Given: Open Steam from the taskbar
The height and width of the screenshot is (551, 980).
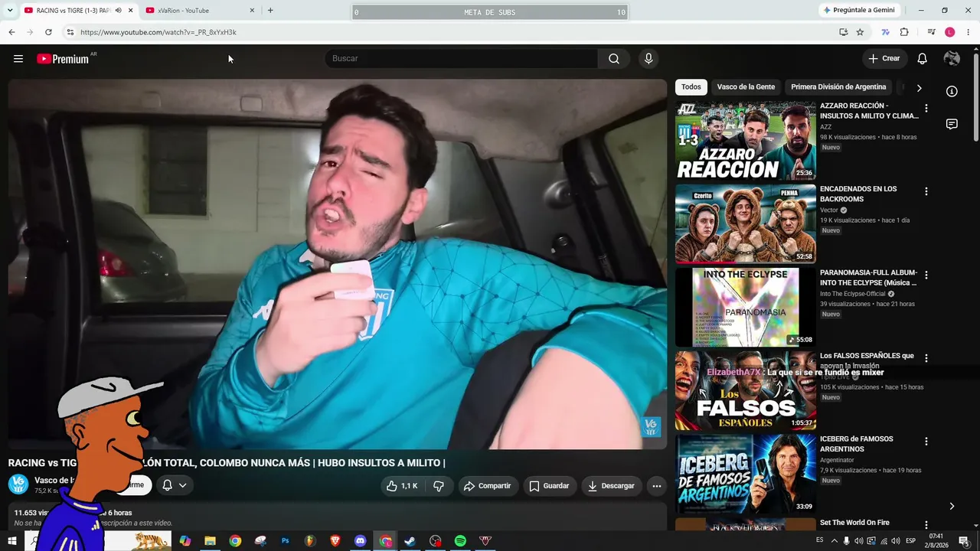Looking at the screenshot, I should click(x=410, y=541).
